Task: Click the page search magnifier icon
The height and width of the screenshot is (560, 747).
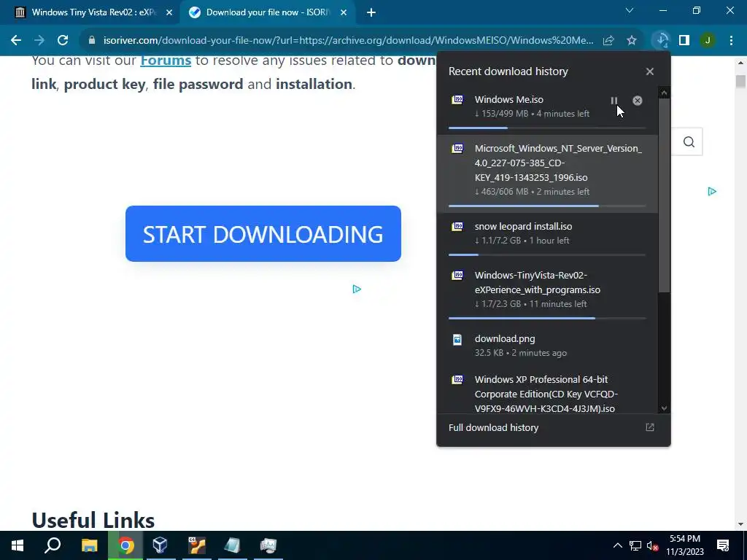Action: [x=689, y=142]
